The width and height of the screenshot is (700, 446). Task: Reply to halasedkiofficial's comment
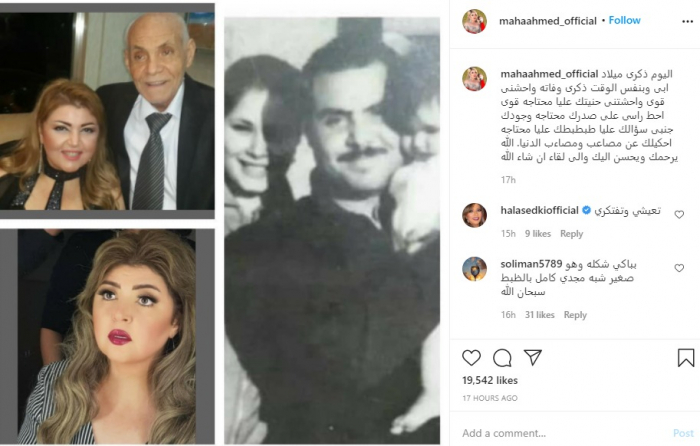pyautogui.click(x=571, y=233)
